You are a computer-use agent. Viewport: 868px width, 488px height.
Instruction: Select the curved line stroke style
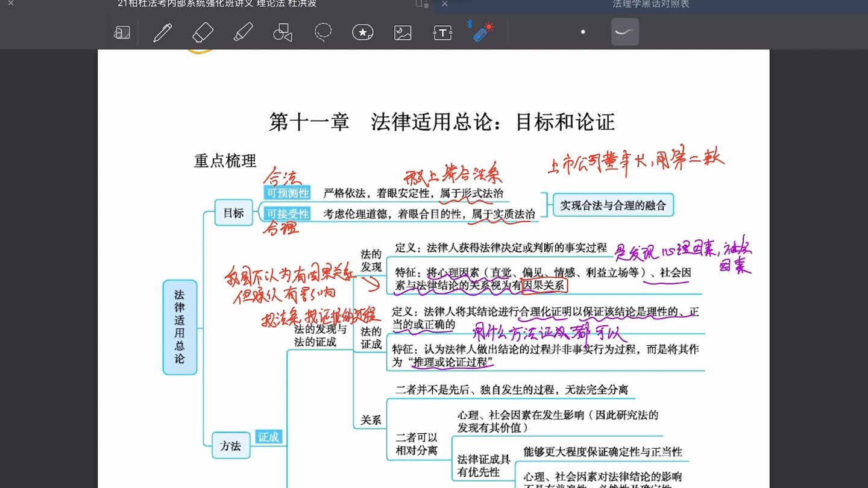click(625, 32)
